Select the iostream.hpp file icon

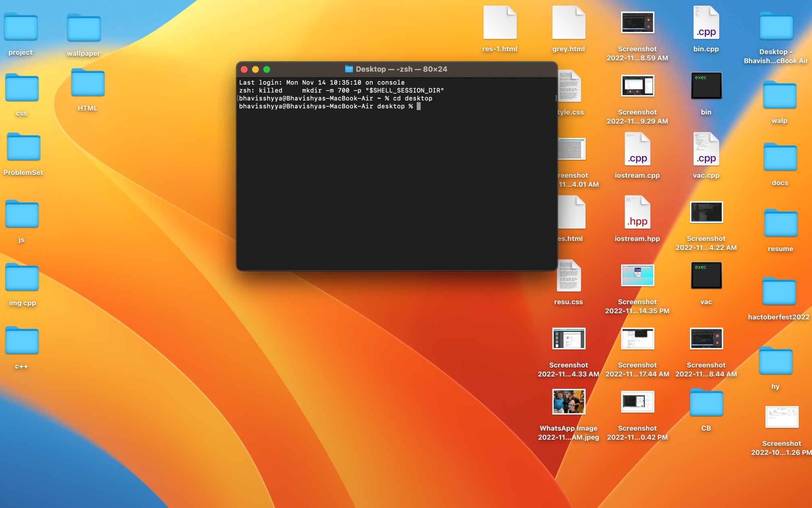(637, 212)
